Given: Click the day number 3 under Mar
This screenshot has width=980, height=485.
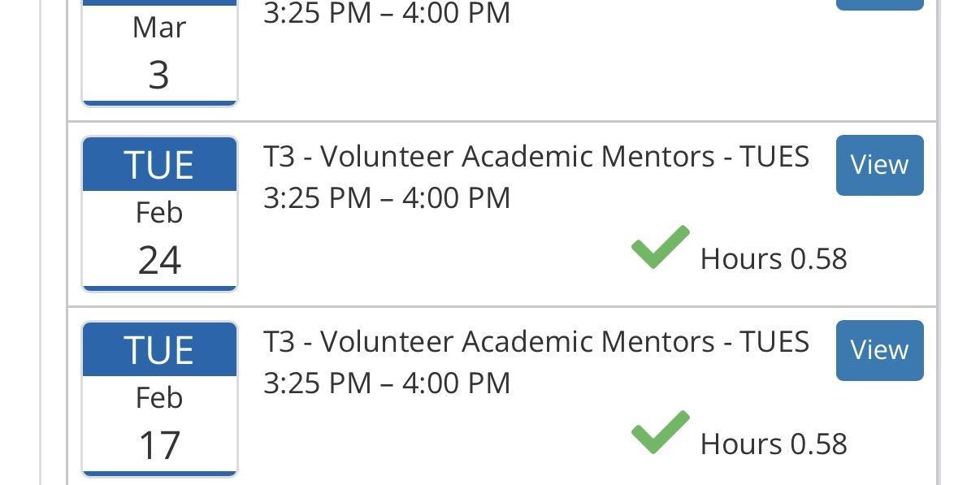Looking at the screenshot, I should pos(159,75).
